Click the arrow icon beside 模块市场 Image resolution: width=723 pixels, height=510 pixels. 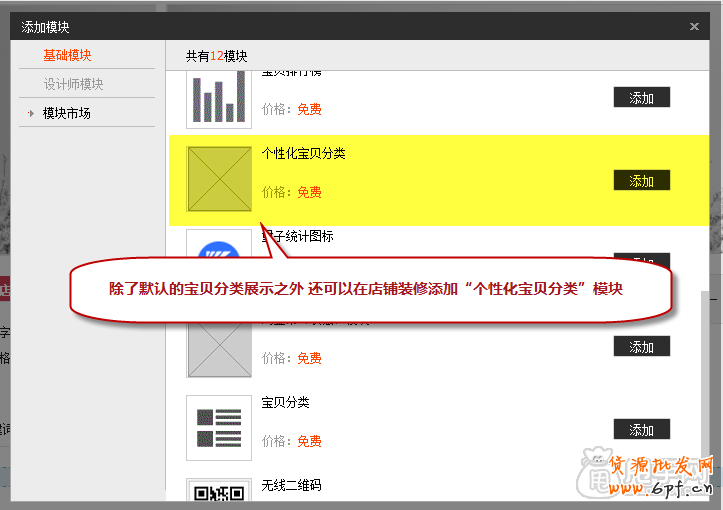coord(31,114)
